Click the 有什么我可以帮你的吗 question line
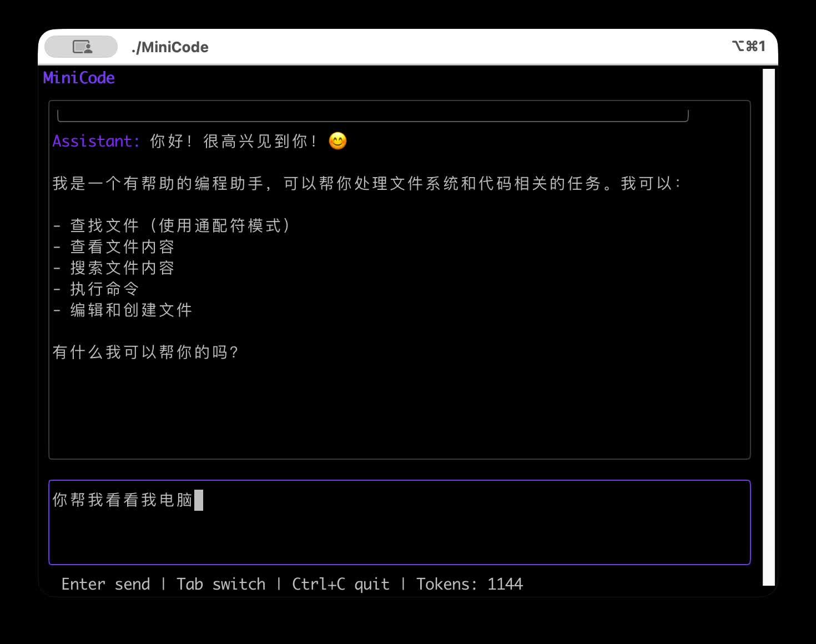816x644 pixels. [x=145, y=352]
